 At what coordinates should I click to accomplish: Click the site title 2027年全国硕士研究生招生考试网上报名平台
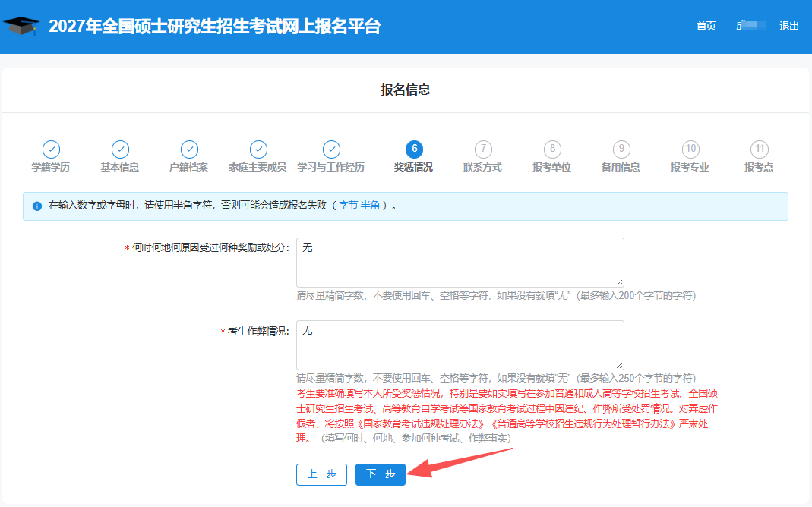(215, 27)
